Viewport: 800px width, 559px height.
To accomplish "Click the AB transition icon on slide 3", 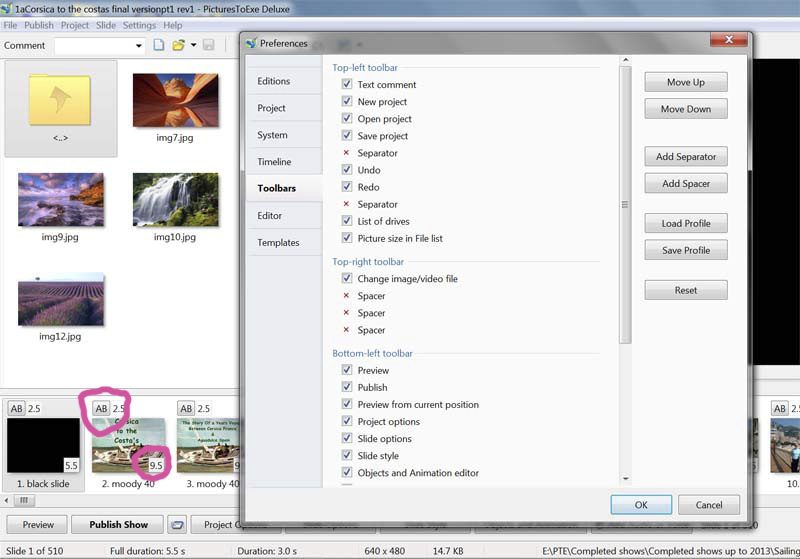I will [x=186, y=409].
